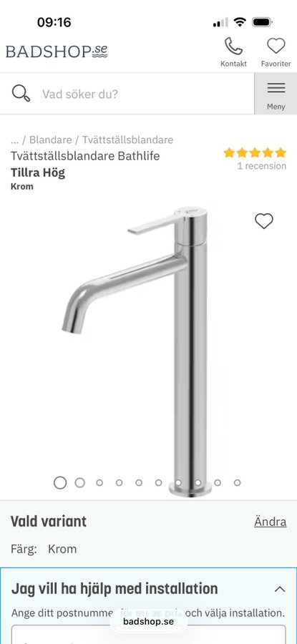Open the Meny hamburger menu
The image size is (297, 644).
(x=276, y=94)
